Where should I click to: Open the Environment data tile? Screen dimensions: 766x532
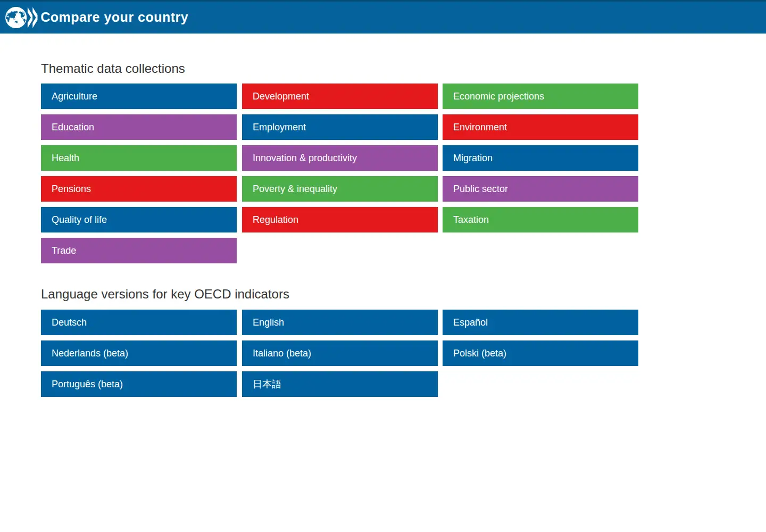pos(540,127)
